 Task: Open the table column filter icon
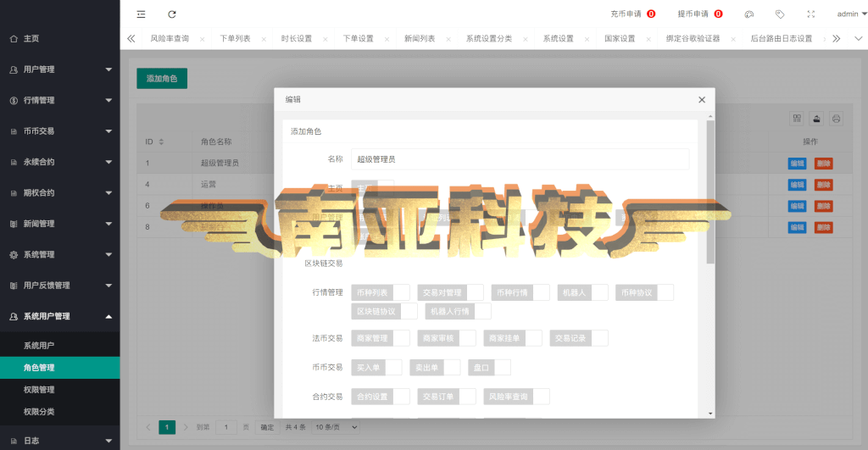pyautogui.click(x=797, y=119)
